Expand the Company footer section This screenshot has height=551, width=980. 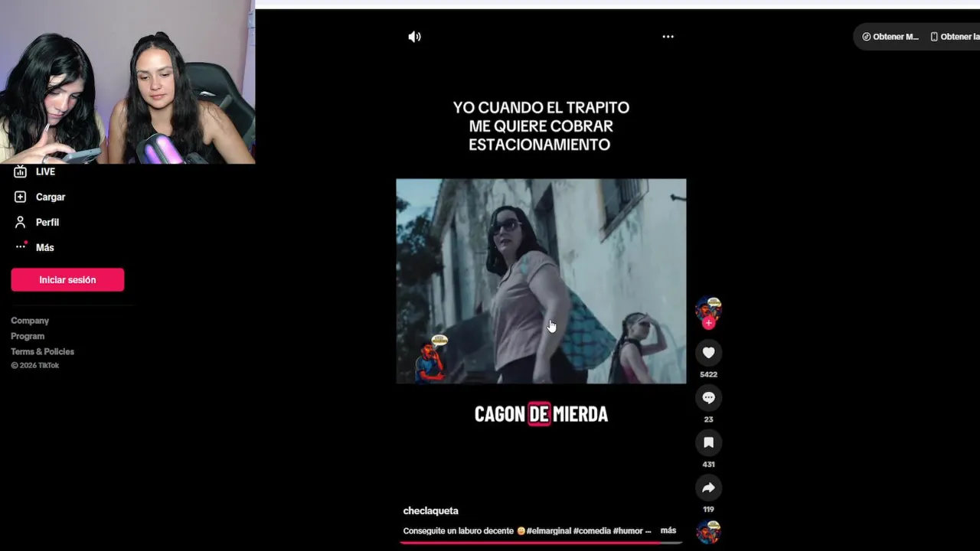[30, 321]
